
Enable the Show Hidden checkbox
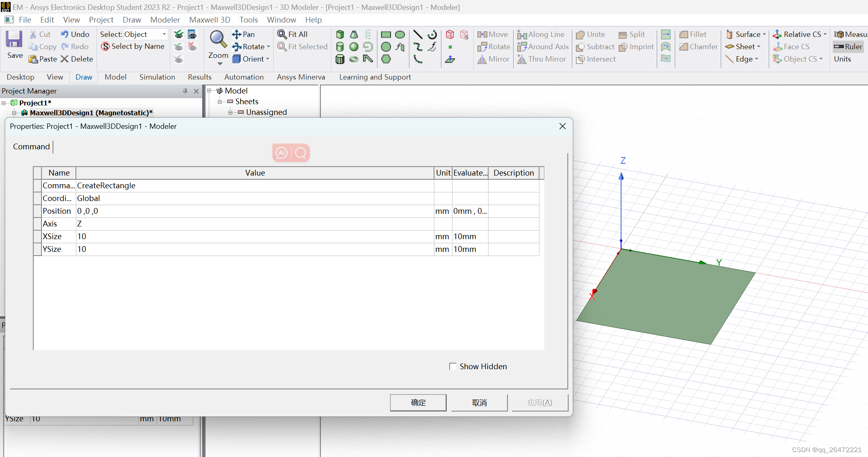click(453, 366)
